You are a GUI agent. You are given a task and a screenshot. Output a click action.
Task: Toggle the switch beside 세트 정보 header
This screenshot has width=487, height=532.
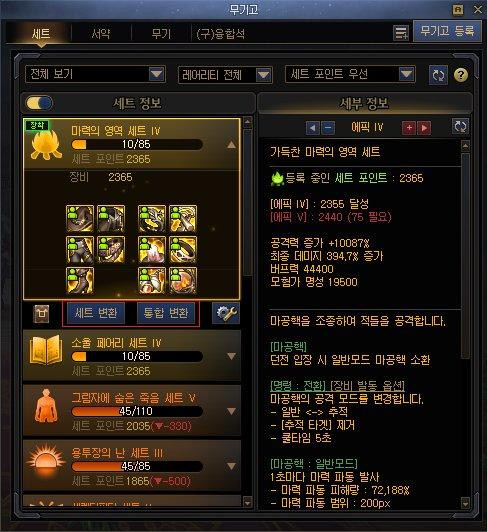(39, 102)
